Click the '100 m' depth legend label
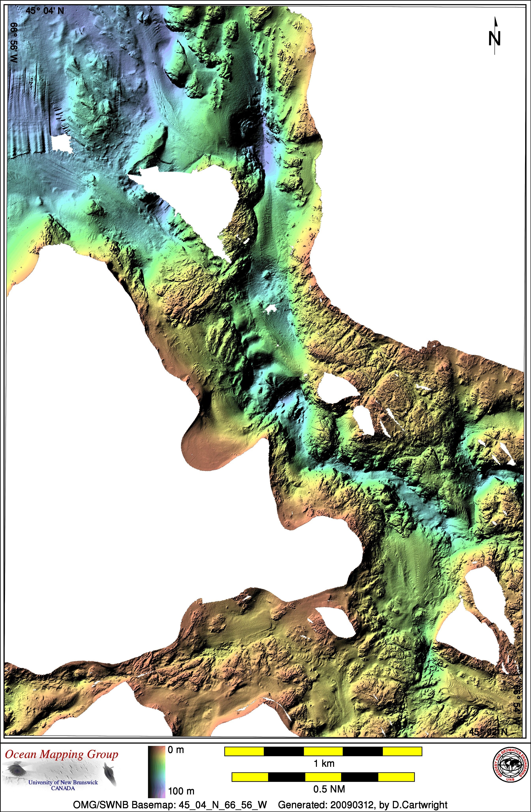The height and width of the screenshot is (812, 531). tap(181, 791)
